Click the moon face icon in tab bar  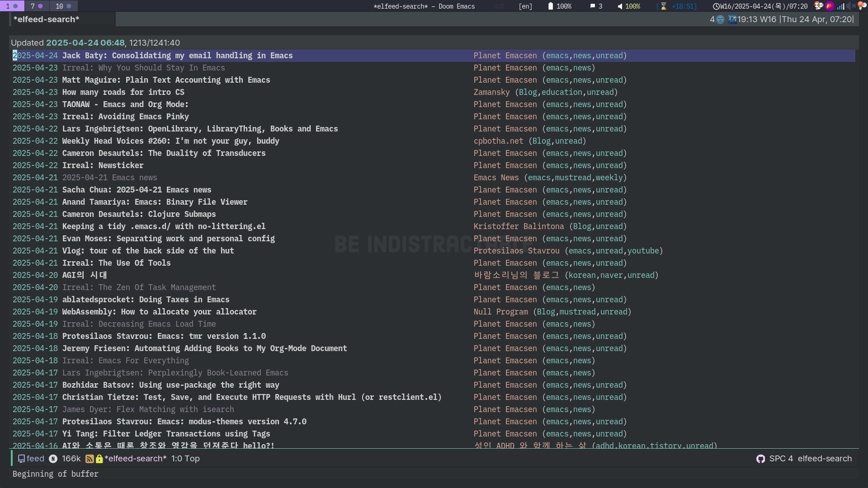tap(721, 19)
